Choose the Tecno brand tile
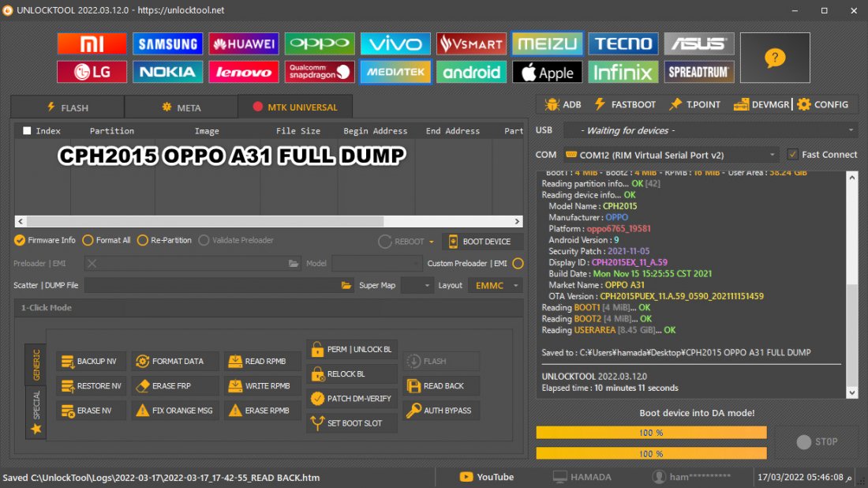 [623, 43]
